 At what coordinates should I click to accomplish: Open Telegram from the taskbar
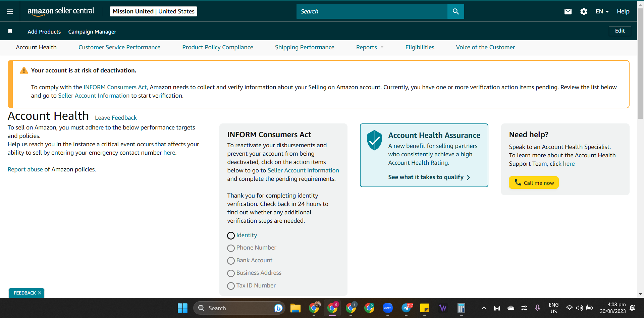(406, 308)
